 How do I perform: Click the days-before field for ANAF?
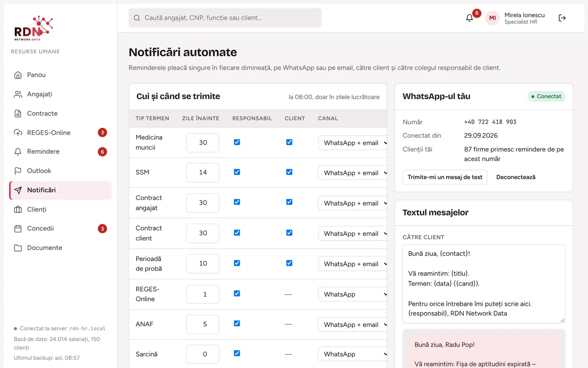203,324
